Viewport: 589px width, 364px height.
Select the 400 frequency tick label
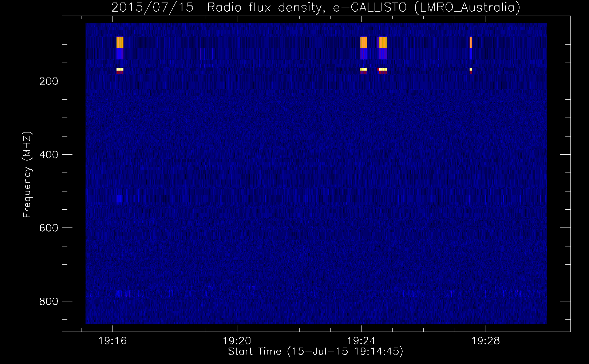coord(49,155)
